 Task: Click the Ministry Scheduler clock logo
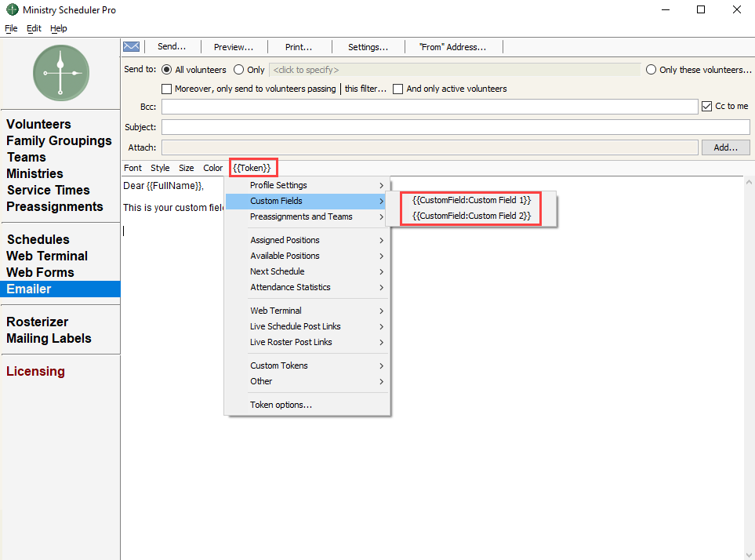(60, 73)
